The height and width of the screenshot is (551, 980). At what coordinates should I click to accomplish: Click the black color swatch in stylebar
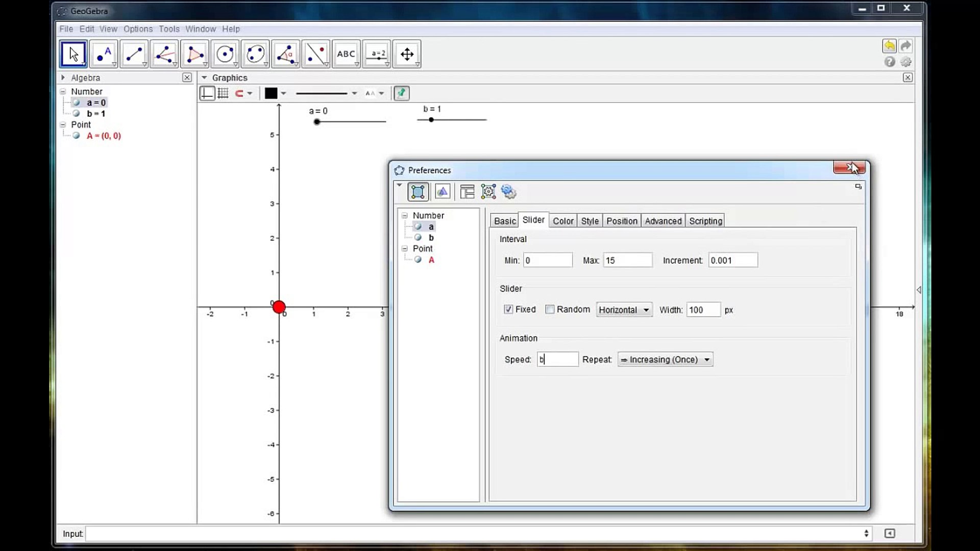click(271, 93)
